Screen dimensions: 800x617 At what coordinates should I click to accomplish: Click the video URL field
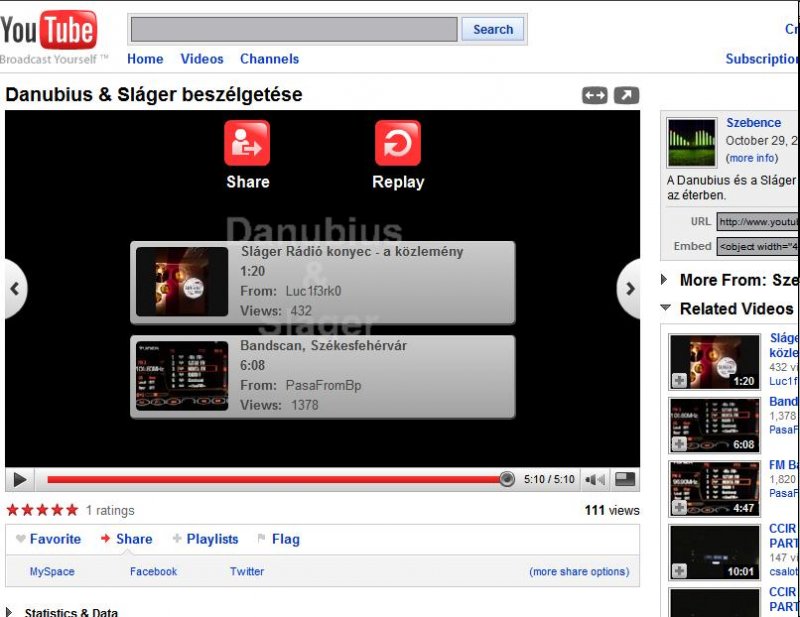tap(758, 222)
